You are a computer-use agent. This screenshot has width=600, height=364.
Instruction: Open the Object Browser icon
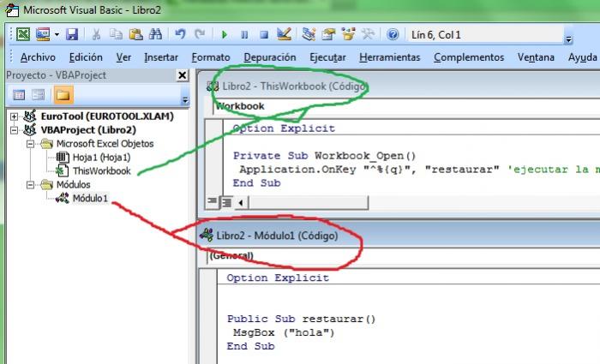pos(348,34)
